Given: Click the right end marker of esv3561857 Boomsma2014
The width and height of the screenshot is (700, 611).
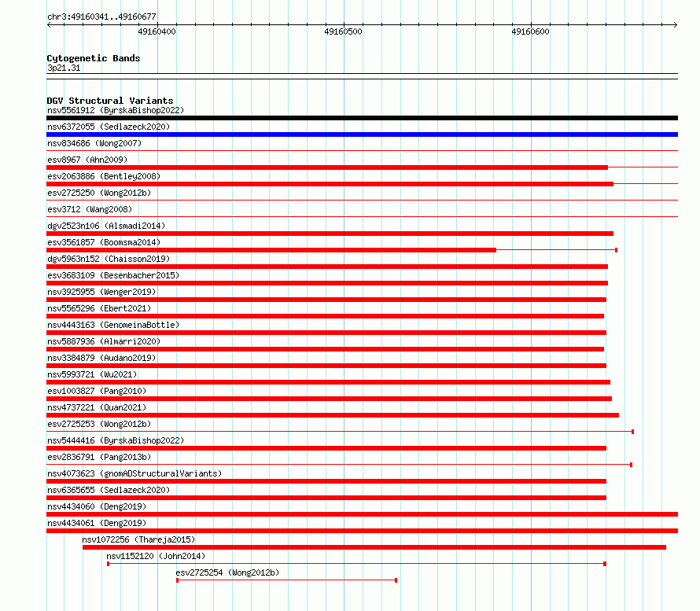Looking at the screenshot, I should click(x=616, y=250).
